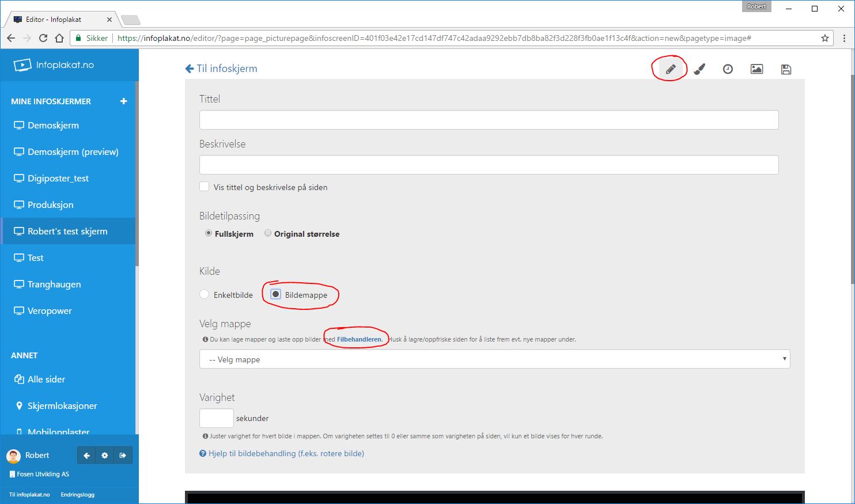The width and height of the screenshot is (855, 504).
Task: Go back via Til infoskjerm link
Action: point(221,69)
